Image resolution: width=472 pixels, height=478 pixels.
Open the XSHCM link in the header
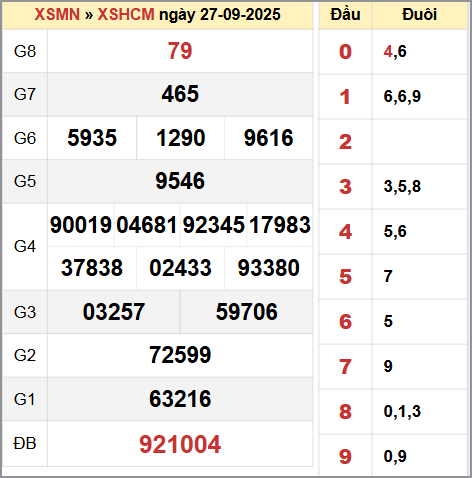(x=126, y=15)
